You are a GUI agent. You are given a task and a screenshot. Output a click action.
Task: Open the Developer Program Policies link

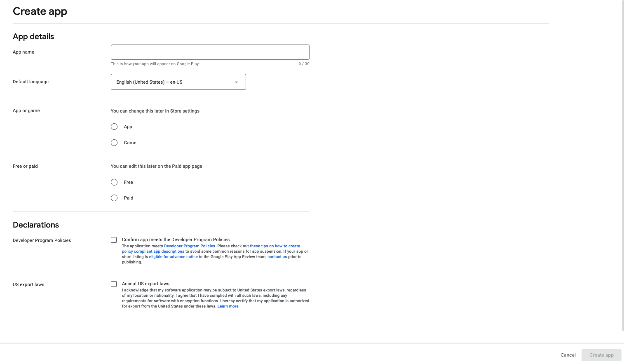click(190, 246)
